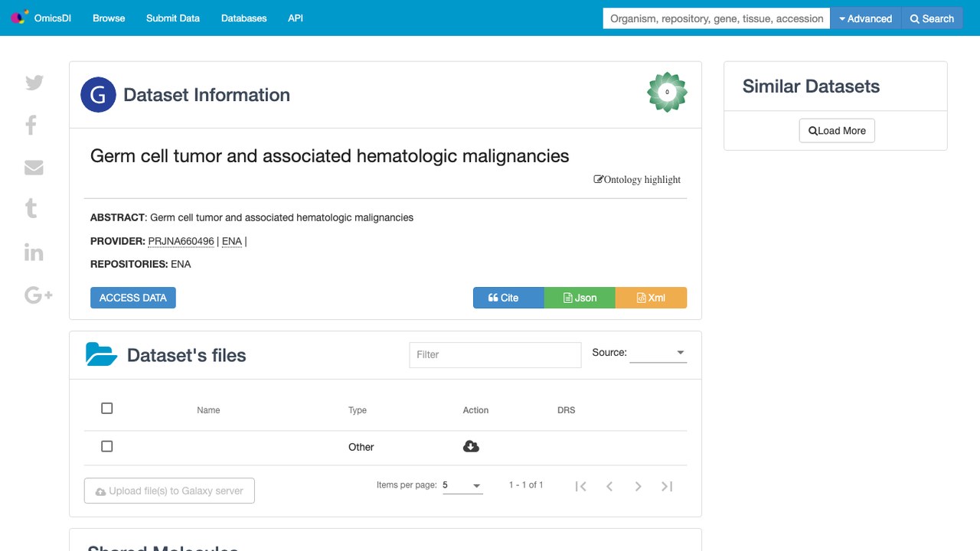Click the Search button
Image resolution: width=980 pixels, height=551 pixels.
pyautogui.click(x=932, y=18)
